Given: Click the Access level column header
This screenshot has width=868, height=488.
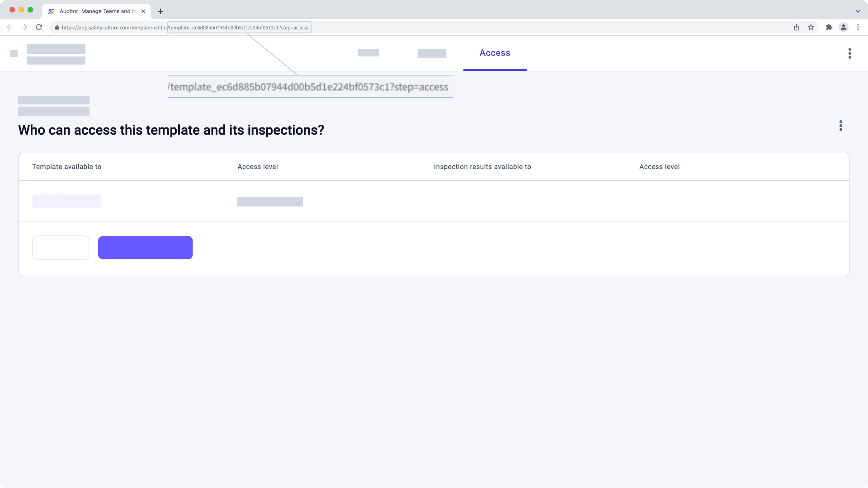Looking at the screenshot, I should coord(258,166).
